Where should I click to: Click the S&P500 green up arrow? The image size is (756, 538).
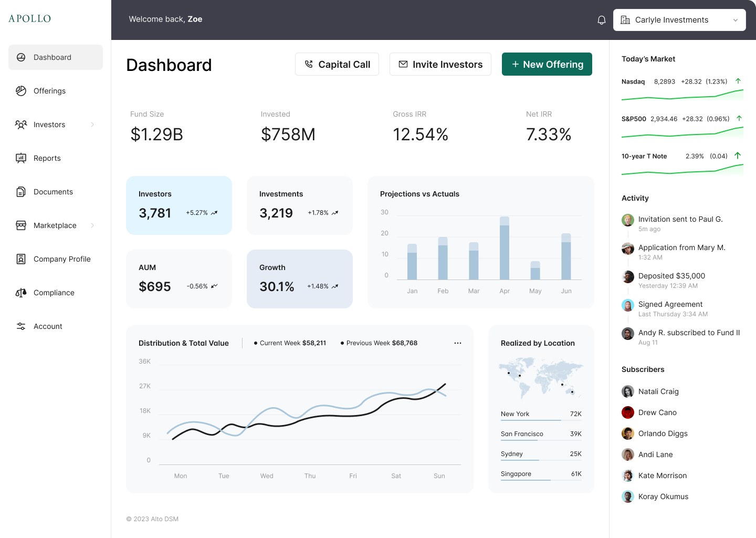pos(739,118)
